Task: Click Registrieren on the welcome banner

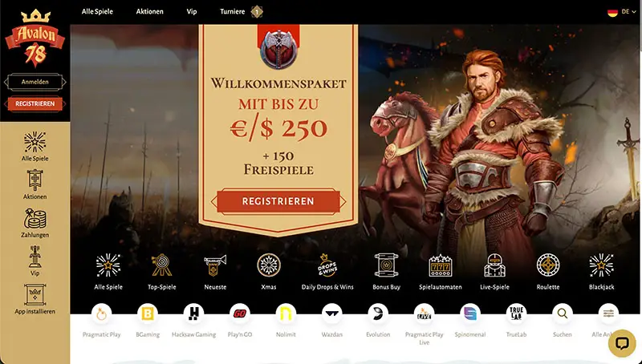Action: pyautogui.click(x=278, y=201)
